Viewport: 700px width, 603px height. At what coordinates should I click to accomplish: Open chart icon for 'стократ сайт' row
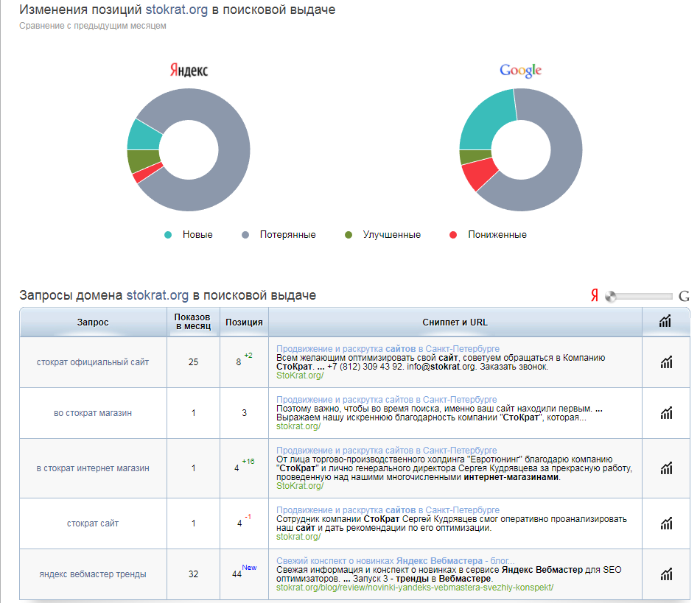coord(666,523)
